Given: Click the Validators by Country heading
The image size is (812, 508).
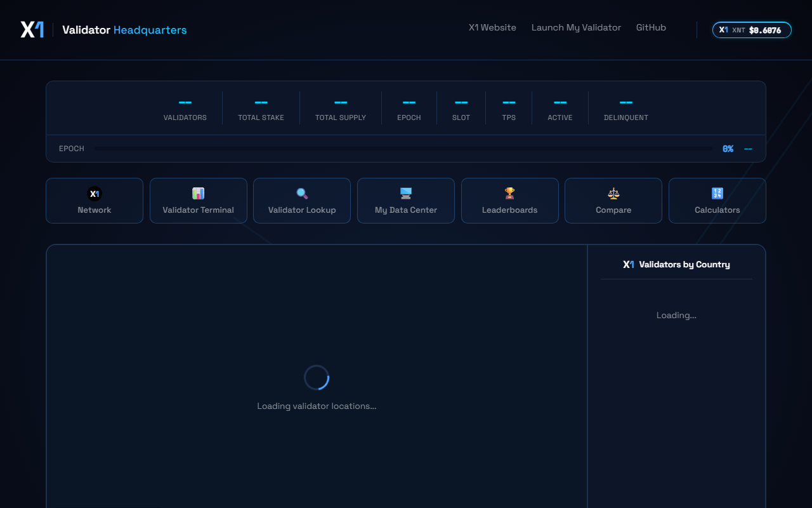Looking at the screenshot, I should coord(684,265).
